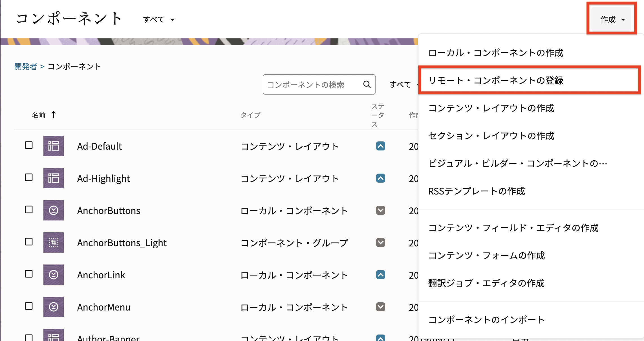
Task: Click the AnchorButtons_Light component group icon
Action: [x=53, y=242]
